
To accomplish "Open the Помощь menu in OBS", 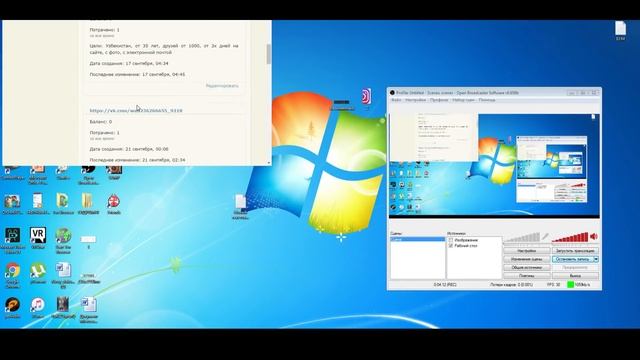I will click(x=487, y=100).
